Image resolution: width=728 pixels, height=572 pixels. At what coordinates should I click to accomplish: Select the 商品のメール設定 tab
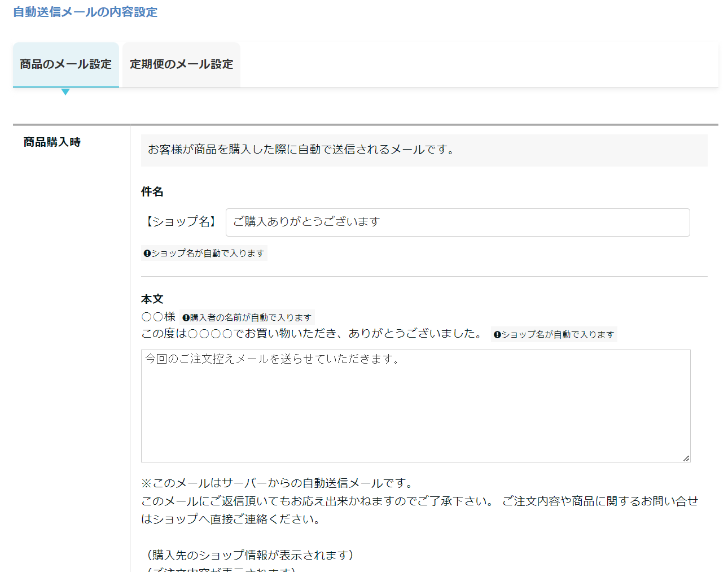coord(65,64)
